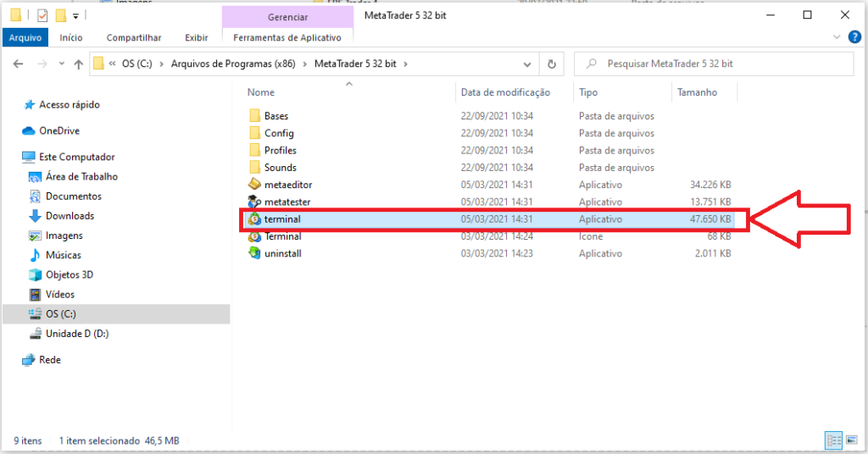This screenshot has width=868, height=454.
Task: Switch to details view toggle
Action: pos(833,440)
